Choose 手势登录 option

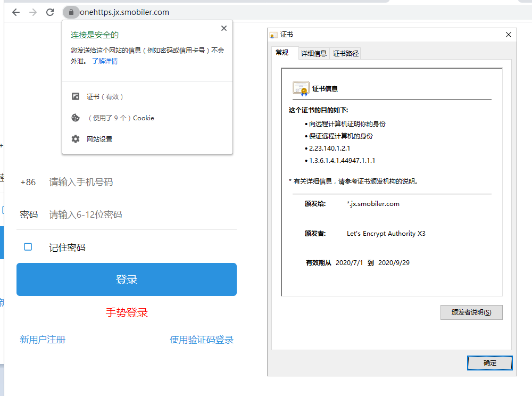pyautogui.click(x=127, y=312)
